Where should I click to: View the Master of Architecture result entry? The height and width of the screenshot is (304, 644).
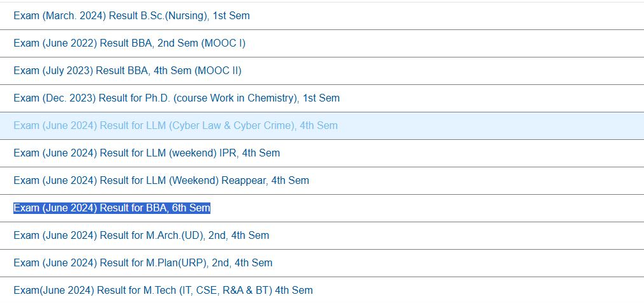(141, 235)
